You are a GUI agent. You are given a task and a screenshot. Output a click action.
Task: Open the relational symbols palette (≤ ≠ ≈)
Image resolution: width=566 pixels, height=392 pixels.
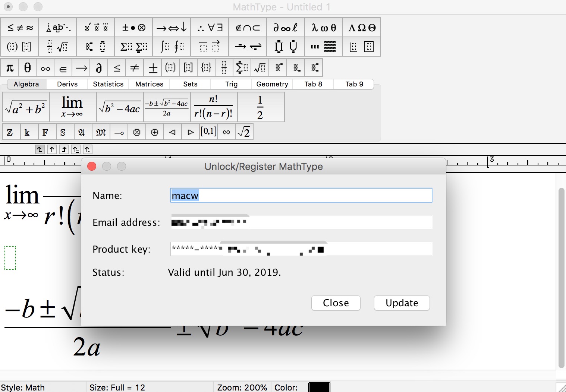click(x=20, y=28)
